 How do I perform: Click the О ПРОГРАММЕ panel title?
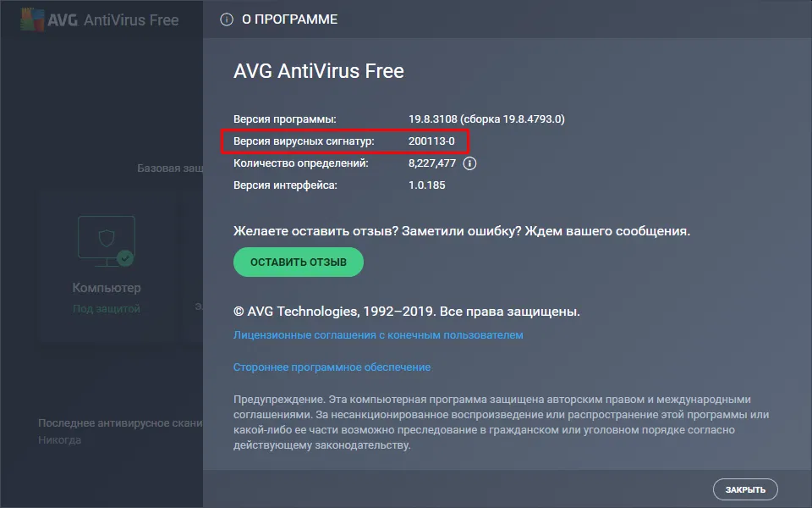[290, 19]
